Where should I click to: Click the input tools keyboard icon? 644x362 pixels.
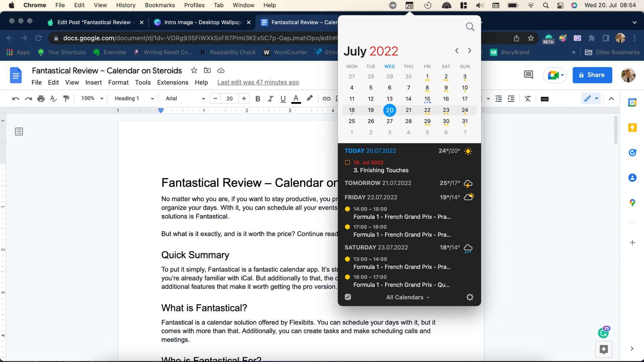(x=545, y=99)
